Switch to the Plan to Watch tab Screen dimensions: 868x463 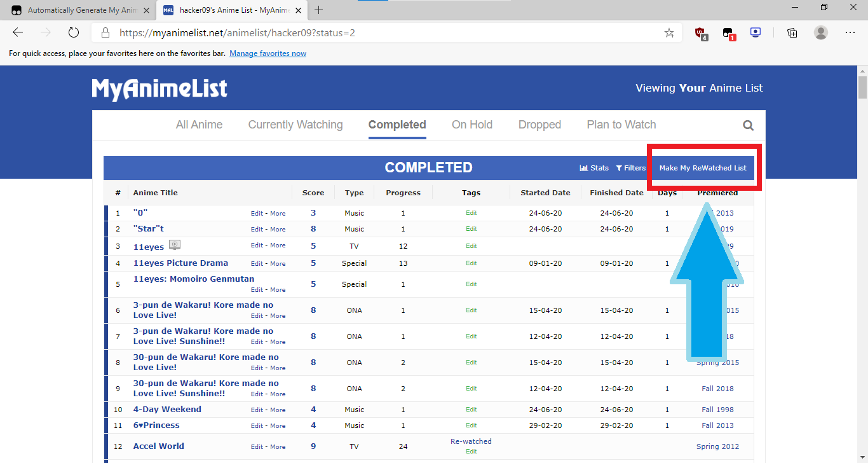pyautogui.click(x=621, y=125)
